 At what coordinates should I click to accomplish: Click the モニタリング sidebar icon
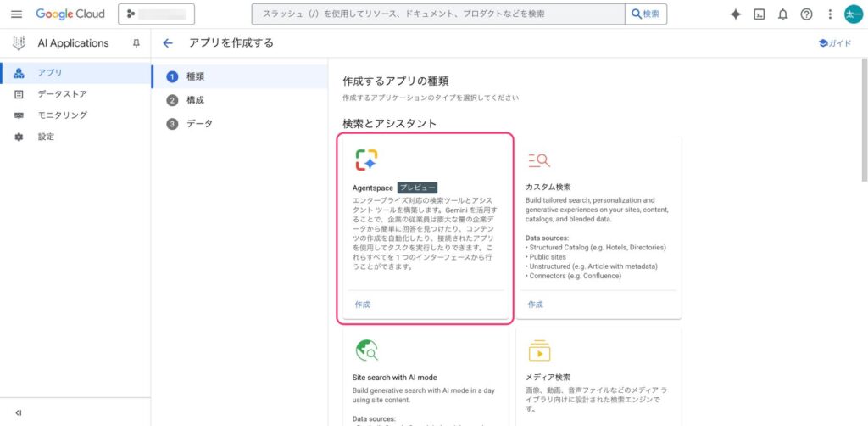coord(19,115)
